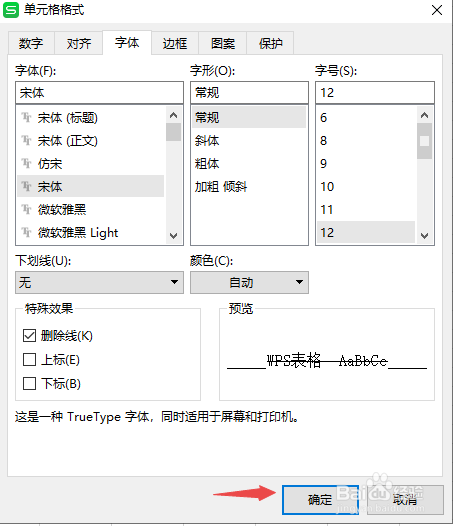Enable the 下标(B) subscript checkbox
Screen dimensions: 453x526
[x=29, y=383]
